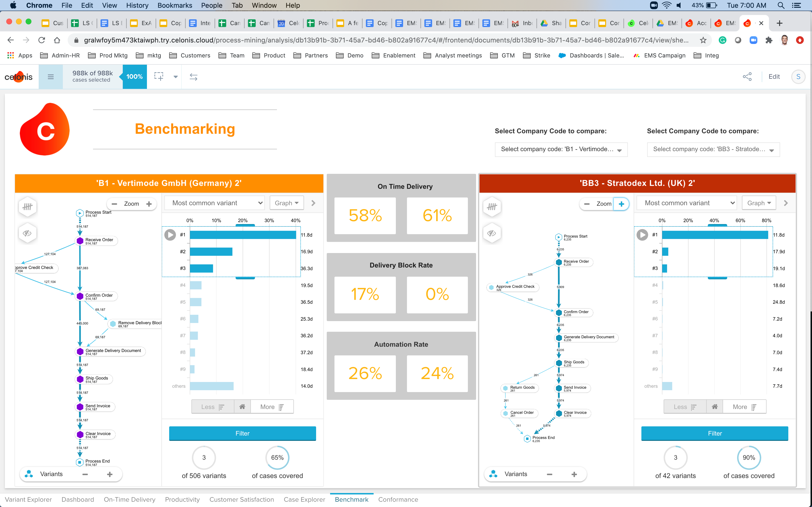The width and height of the screenshot is (812, 507).
Task: Open the hamburger menu beside Celonis logo
Action: coord(51,77)
